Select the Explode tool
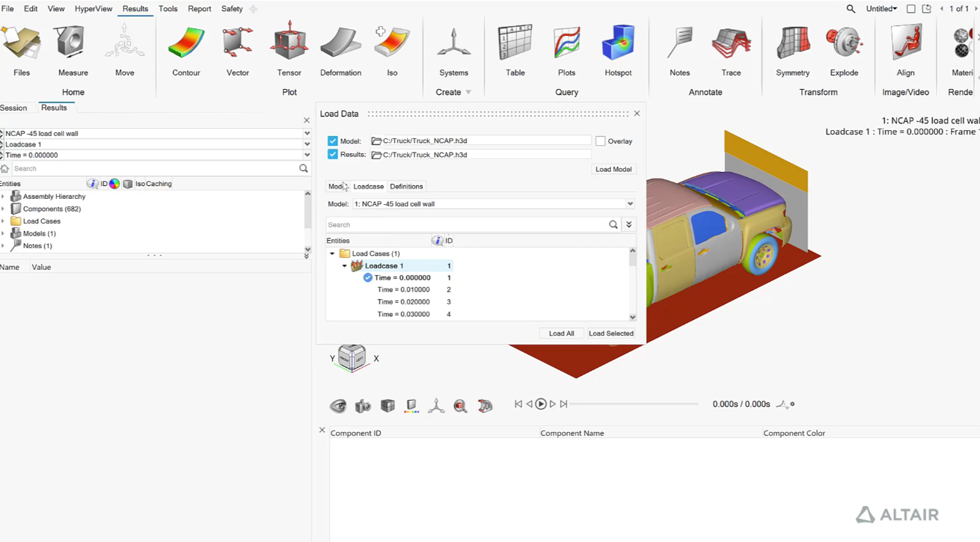The image size is (980, 542). click(x=844, y=51)
